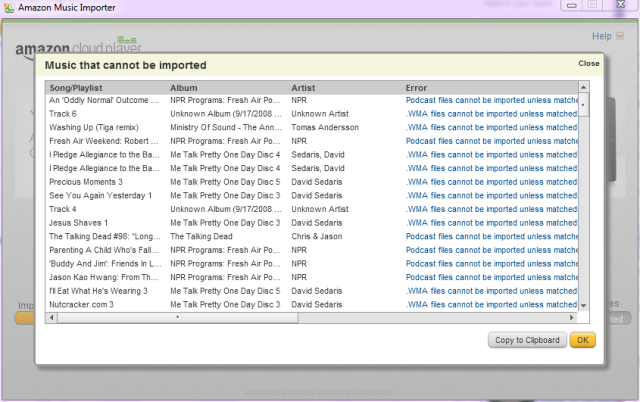This screenshot has width=640, height=402.
Task: Click the horizontal scrollbar thumb
Action: [x=178, y=318]
